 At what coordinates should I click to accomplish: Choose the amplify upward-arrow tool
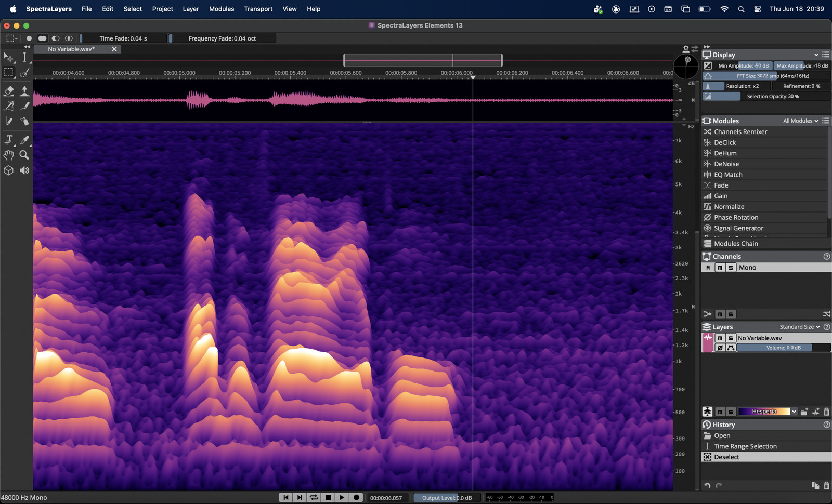pyautogui.click(x=24, y=91)
